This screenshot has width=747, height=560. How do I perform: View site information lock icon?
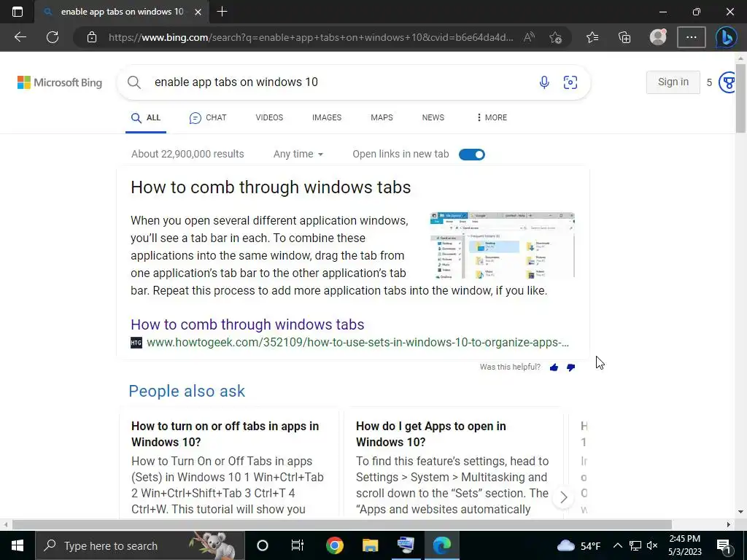pos(92,37)
